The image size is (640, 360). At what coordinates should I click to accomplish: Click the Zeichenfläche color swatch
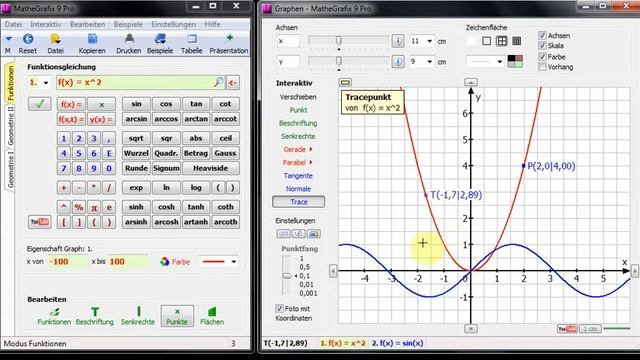[x=515, y=62]
